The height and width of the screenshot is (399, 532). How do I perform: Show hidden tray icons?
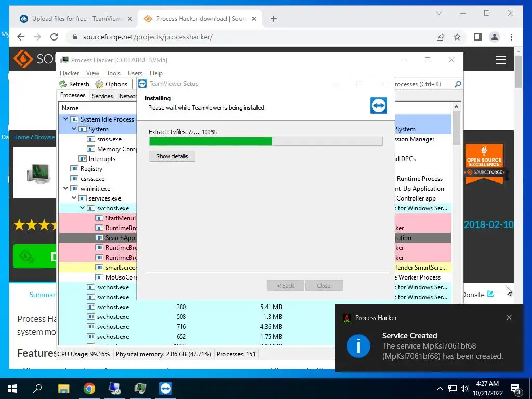tap(440, 389)
